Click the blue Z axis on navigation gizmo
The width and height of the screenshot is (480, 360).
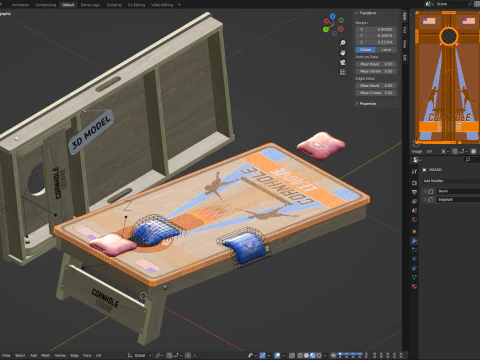coord(332,16)
